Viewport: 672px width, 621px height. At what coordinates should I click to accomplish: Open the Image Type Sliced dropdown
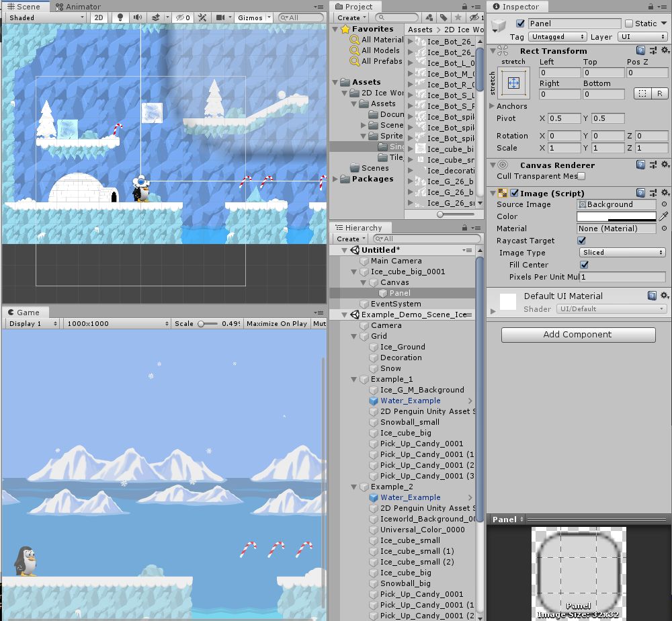point(622,253)
